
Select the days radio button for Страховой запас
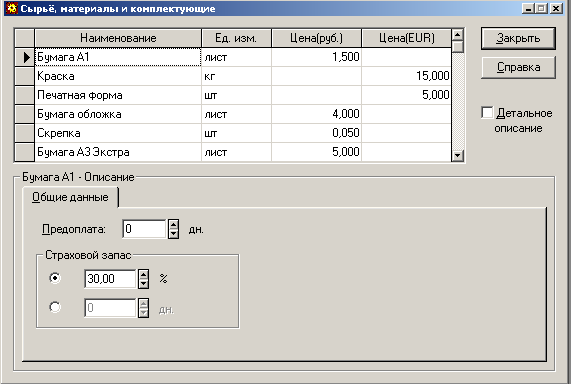click(55, 307)
